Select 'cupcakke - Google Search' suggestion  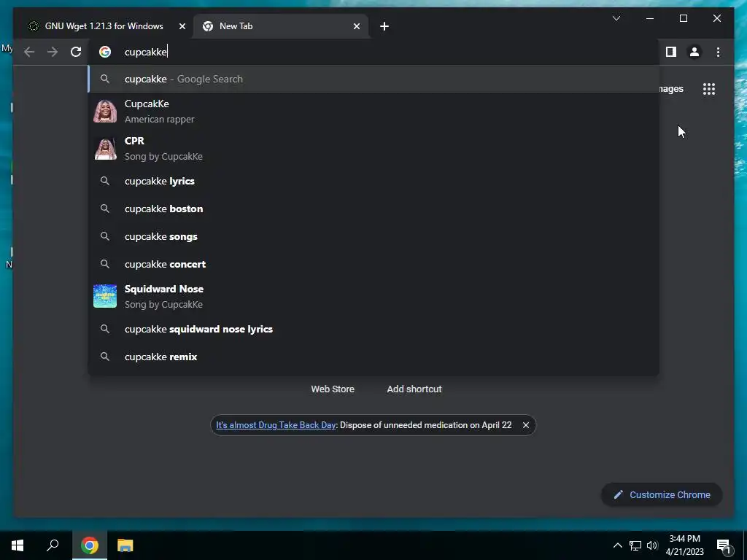click(x=373, y=79)
